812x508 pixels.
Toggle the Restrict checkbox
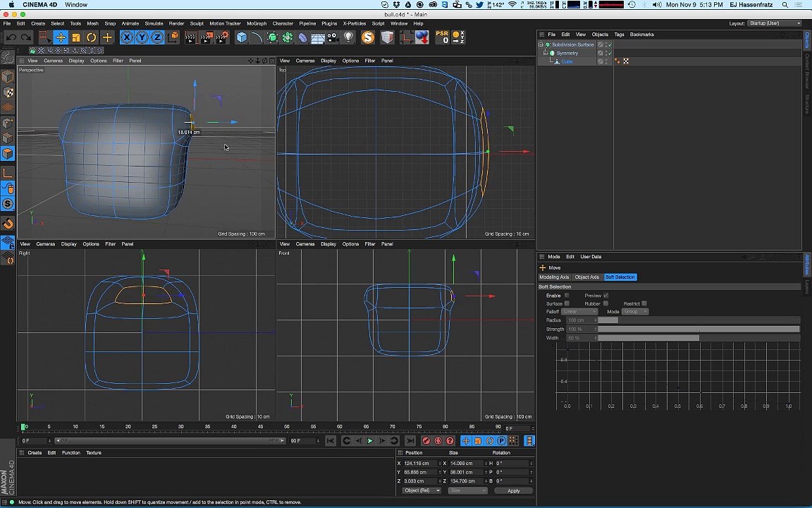point(644,304)
